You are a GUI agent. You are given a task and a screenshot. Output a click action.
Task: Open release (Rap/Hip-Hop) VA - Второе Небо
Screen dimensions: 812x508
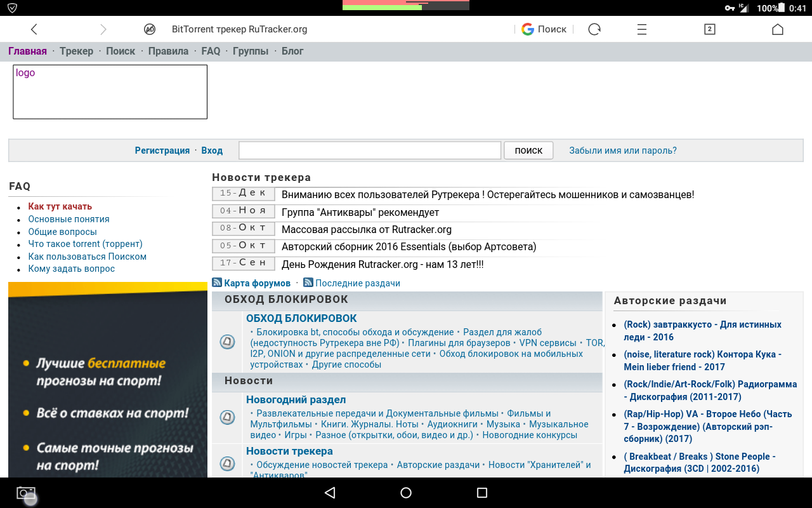(708, 426)
